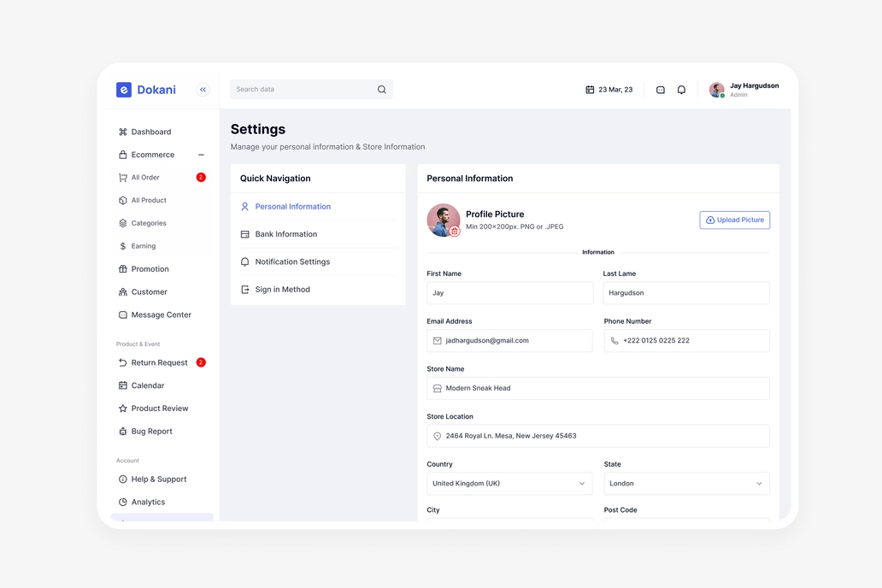
Task: Delete profile picture via red trash icon
Action: pos(455,232)
